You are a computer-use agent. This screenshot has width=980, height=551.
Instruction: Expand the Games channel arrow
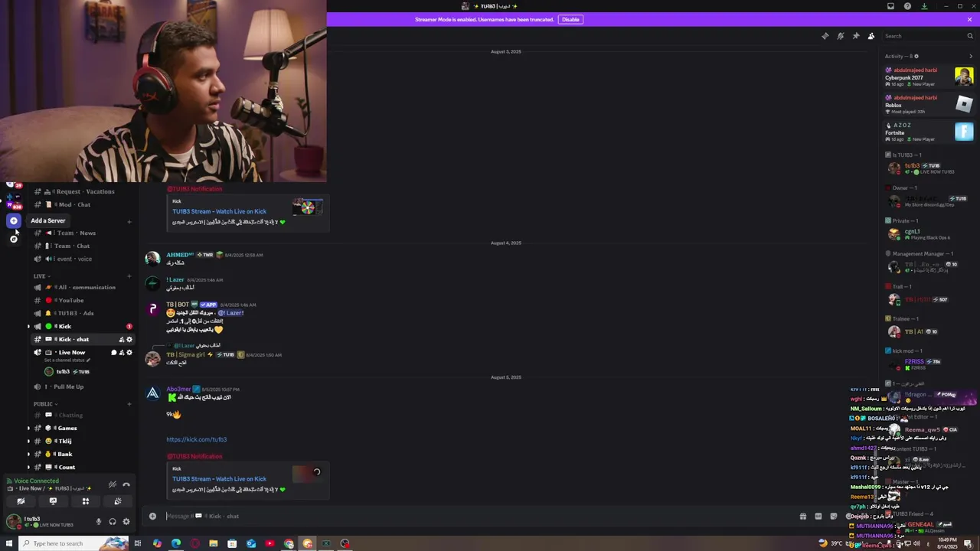click(x=29, y=428)
